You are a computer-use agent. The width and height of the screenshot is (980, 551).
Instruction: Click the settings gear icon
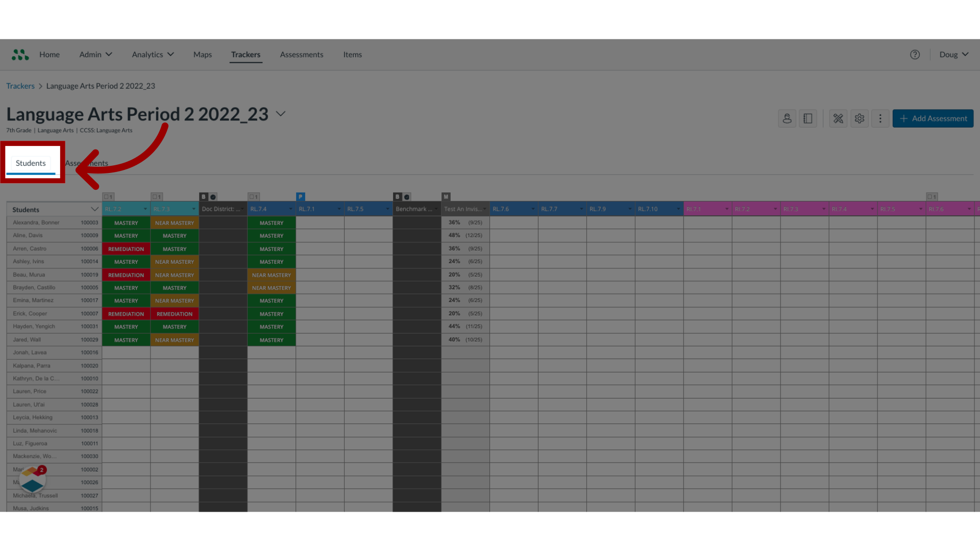[x=860, y=118]
